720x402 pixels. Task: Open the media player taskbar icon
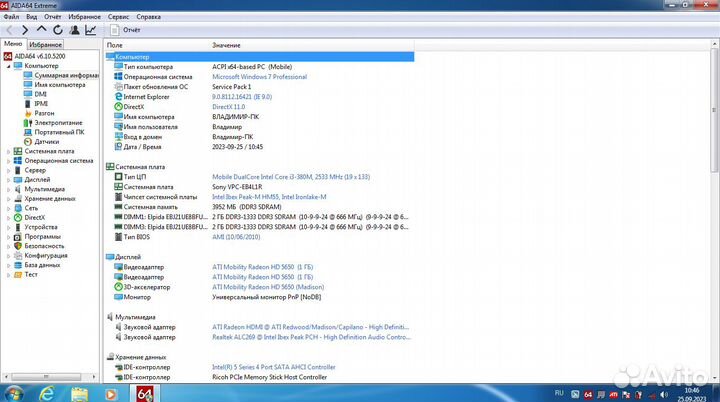click(x=111, y=395)
